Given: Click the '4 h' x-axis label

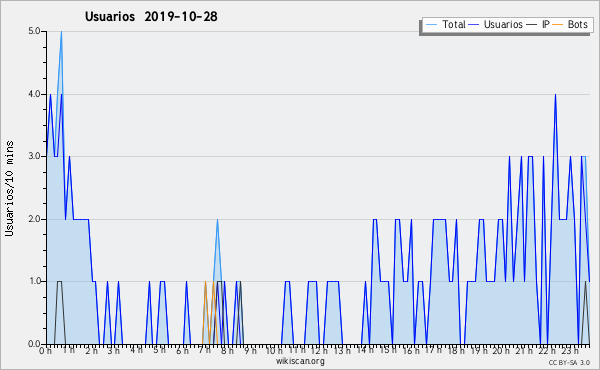Looking at the screenshot, I should click(x=136, y=350).
